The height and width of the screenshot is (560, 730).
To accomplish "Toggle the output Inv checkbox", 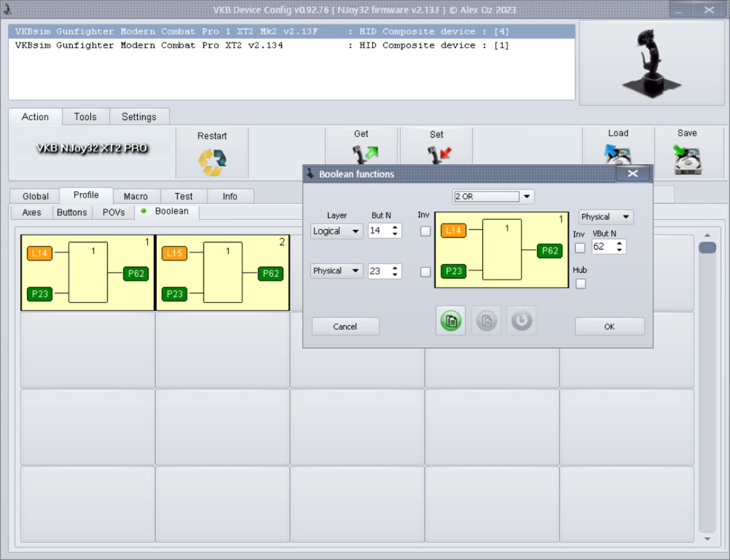I will tap(579, 248).
